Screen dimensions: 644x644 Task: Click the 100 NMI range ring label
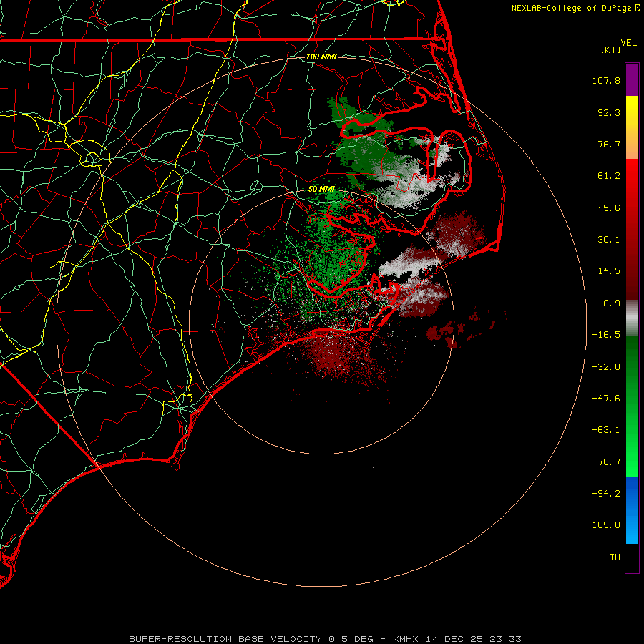coord(321,57)
